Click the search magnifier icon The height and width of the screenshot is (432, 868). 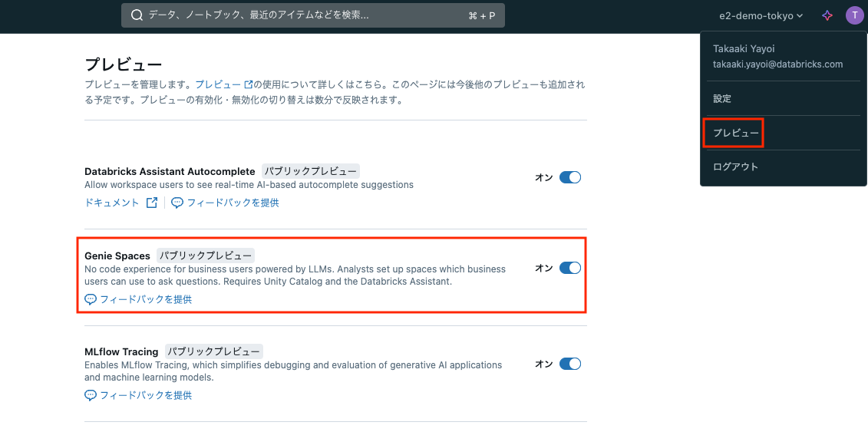point(137,15)
